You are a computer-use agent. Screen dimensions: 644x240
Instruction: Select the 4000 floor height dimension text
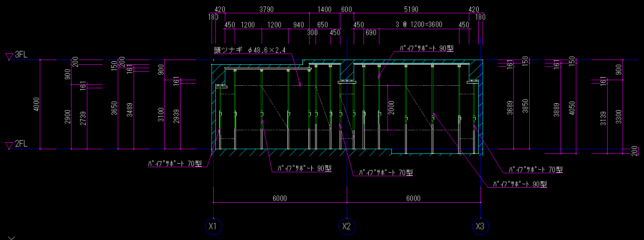tap(36, 105)
